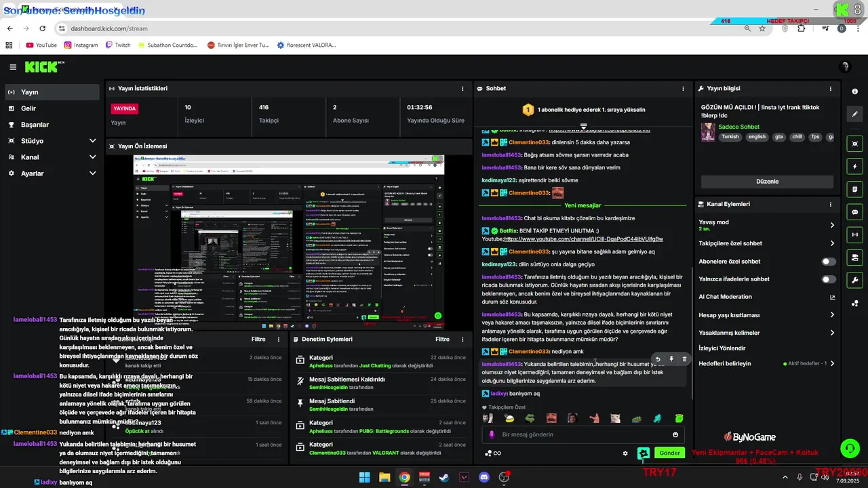
Task: Click the Bir mesaj gönderin chat input
Action: click(583, 434)
